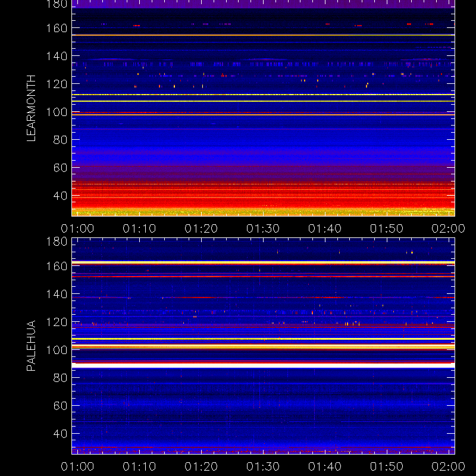Select the 80 frequency label on Learmonth axis
The height and width of the screenshot is (476, 476).
click(x=60, y=140)
